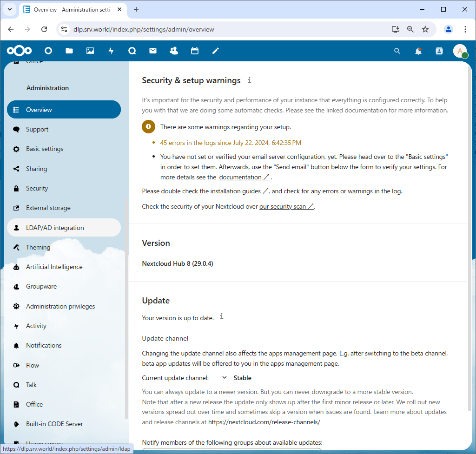This screenshot has width=476, height=454.
Task: Open Theming settings
Action: [x=64, y=247]
